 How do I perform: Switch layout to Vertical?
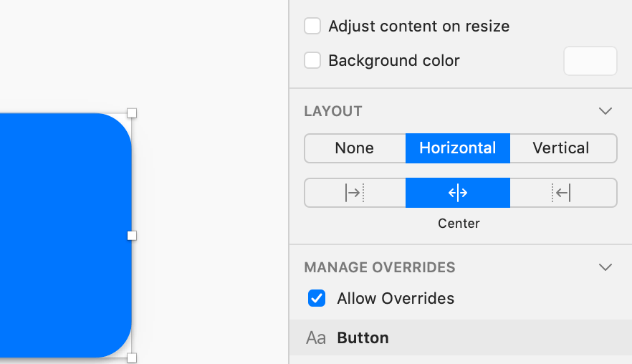[562, 148]
